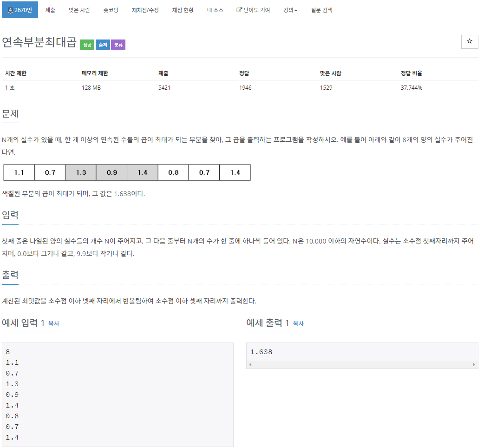
Task: Copy 예제 입력 1 via 복사 link
Action: tap(54, 323)
